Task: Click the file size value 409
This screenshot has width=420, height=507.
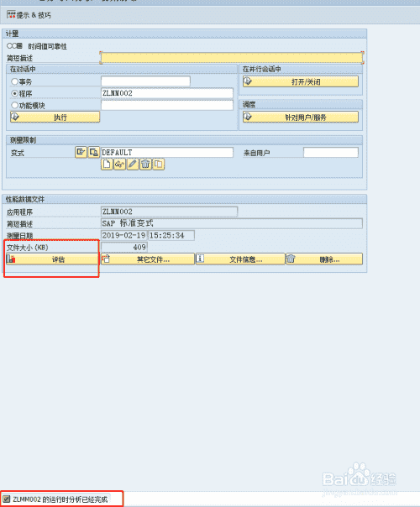Action: [x=124, y=247]
